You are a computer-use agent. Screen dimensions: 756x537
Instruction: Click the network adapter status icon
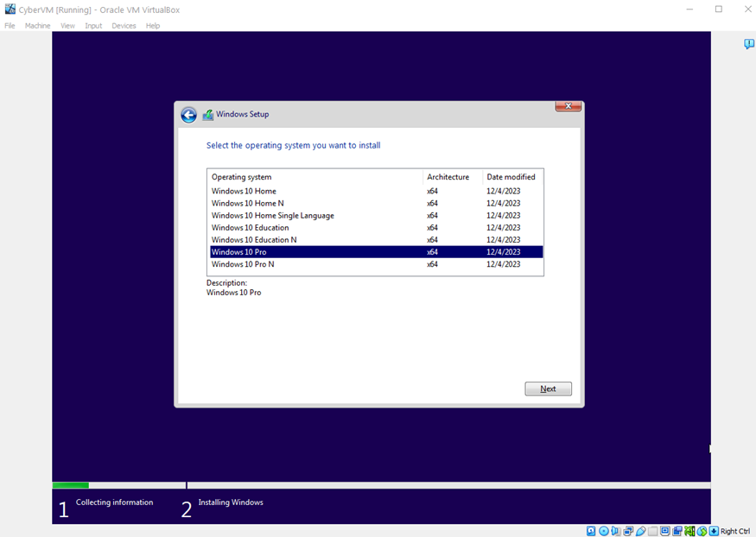(x=629, y=531)
